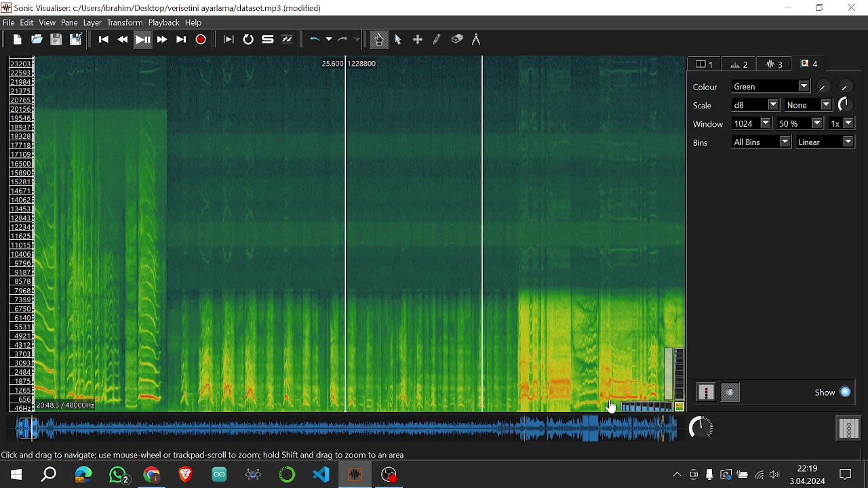This screenshot has width=868, height=488.
Task: Select the Erase tool (eraser icon)
Action: coord(457,40)
